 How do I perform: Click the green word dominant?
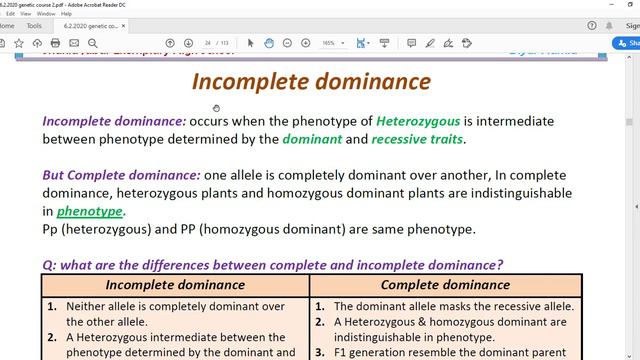312,139
